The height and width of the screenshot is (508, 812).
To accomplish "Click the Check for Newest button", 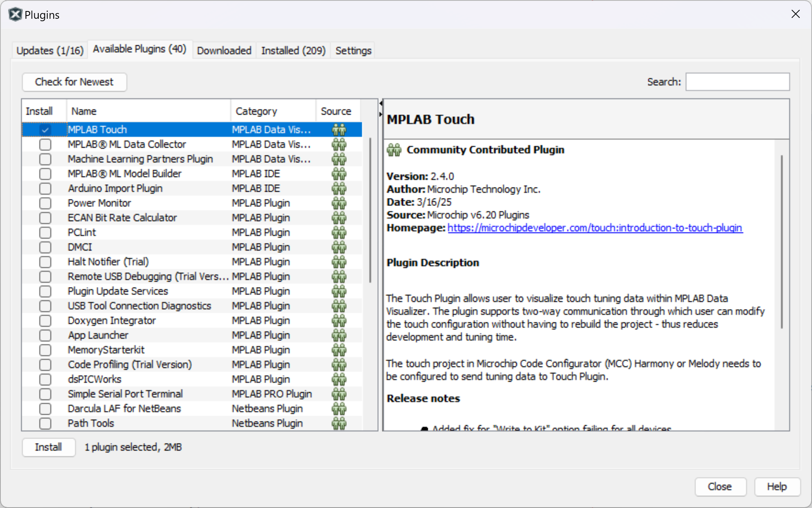I will pyautogui.click(x=74, y=82).
